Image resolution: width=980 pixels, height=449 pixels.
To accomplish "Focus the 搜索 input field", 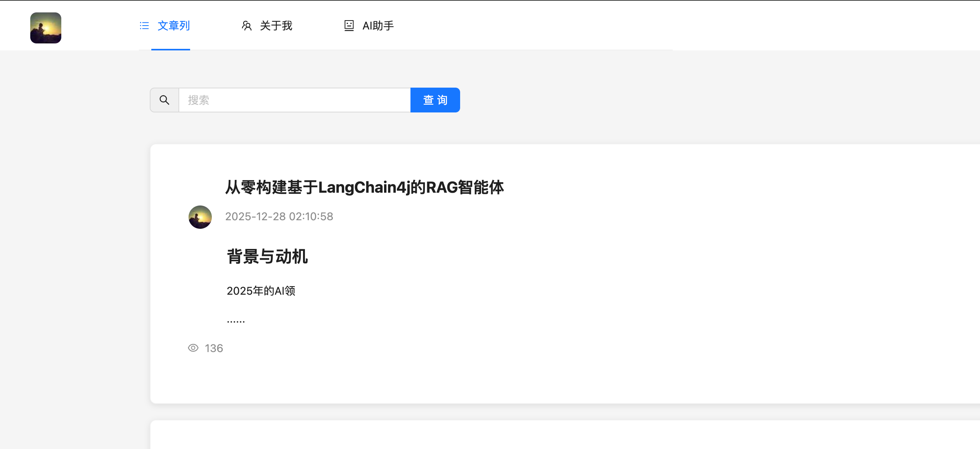I will point(294,100).
